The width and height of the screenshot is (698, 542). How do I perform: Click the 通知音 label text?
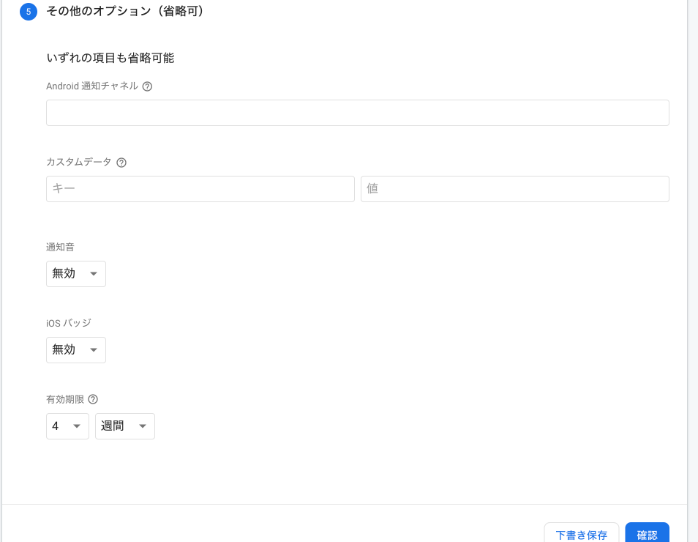point(61,247)
